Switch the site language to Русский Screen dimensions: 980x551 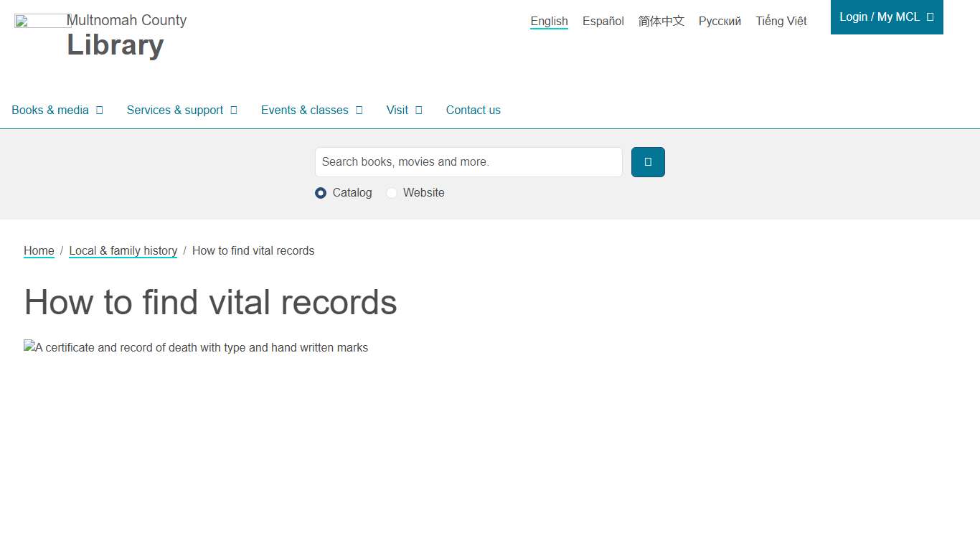[720, 21]
